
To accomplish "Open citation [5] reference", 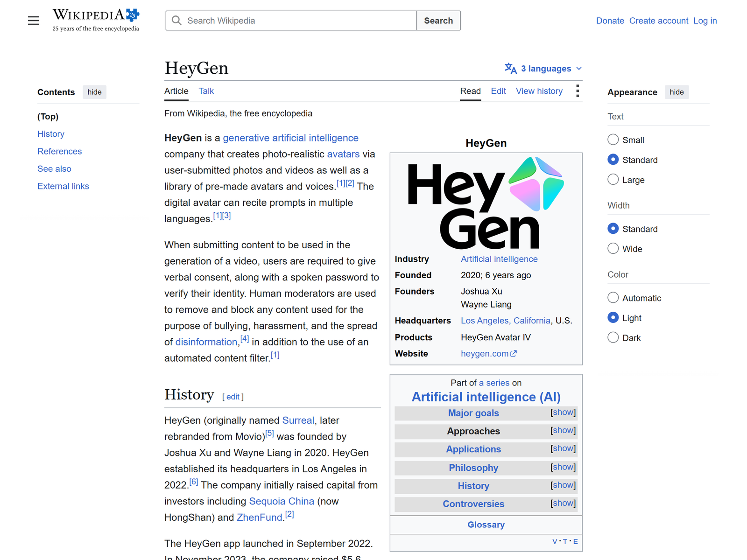I will click(269, 434).
